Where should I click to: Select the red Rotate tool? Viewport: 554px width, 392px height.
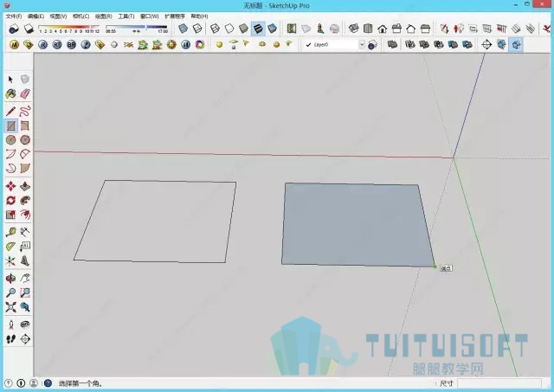(10, 200)
